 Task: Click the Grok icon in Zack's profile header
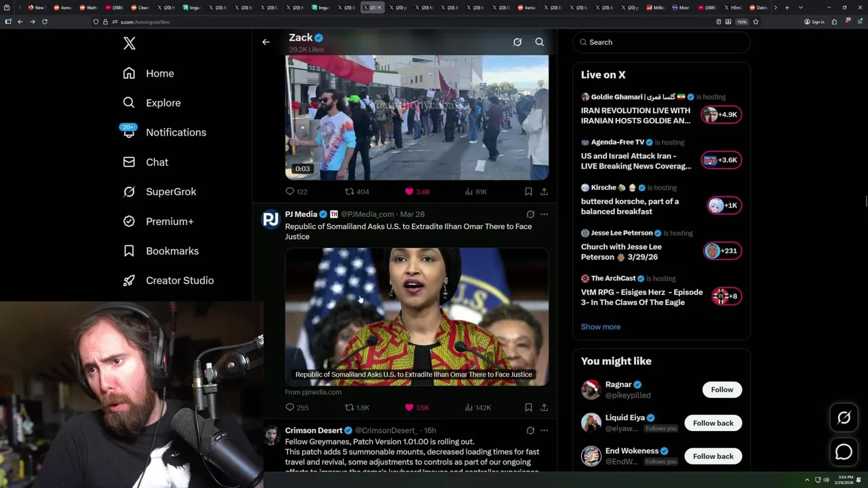point(517,42)
